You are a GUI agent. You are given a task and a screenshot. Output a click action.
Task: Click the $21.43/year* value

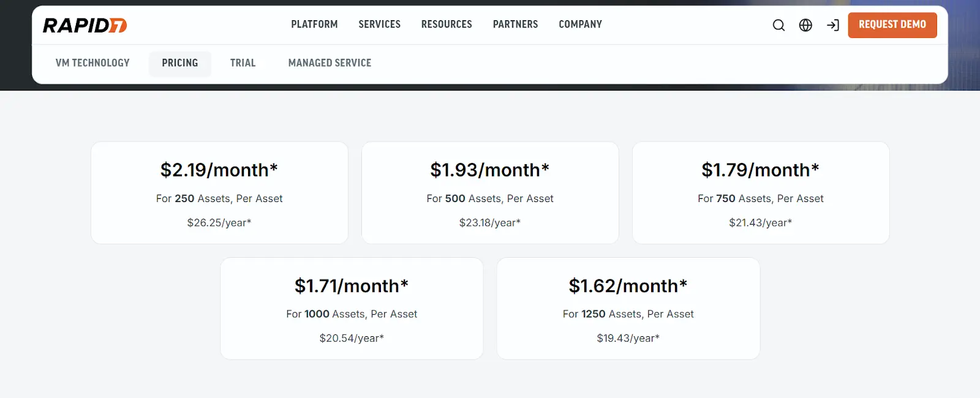click(x=761, y=223)
